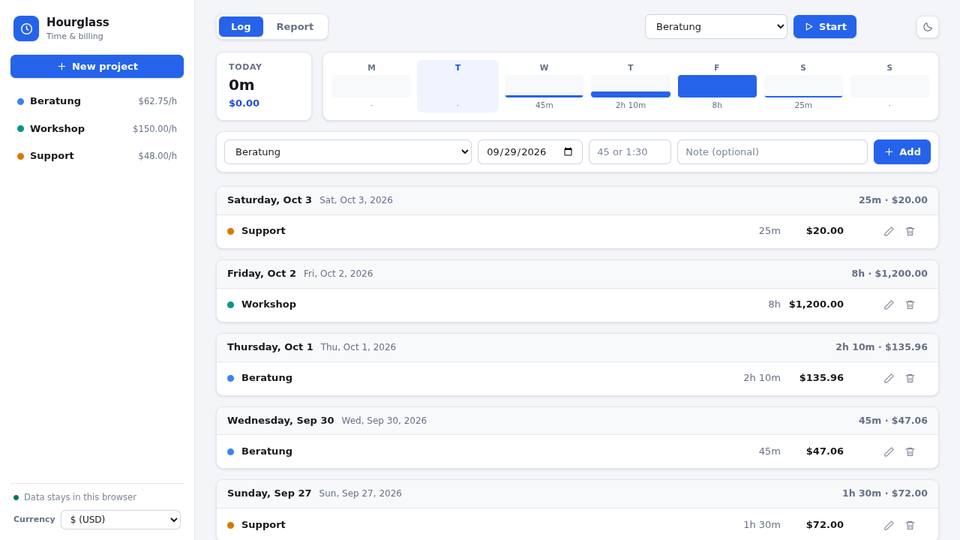Select Monday in the week chart
960x540 pixels.
[x=372, y=86]
